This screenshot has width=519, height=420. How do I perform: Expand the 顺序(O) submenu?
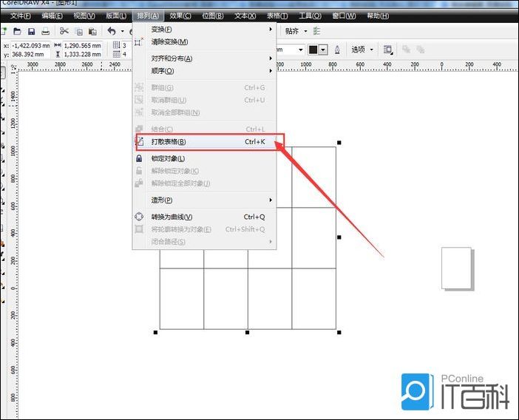tap(205, 71)
